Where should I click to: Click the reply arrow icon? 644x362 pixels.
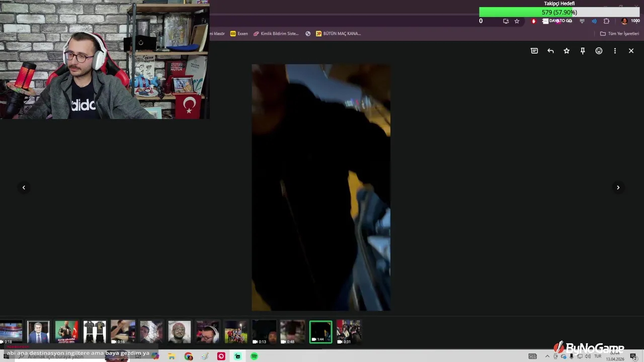[550, 51]
